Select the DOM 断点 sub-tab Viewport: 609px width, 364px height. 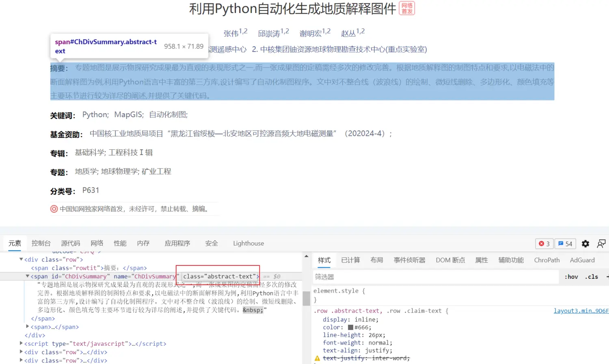click(x=450, y=260)
